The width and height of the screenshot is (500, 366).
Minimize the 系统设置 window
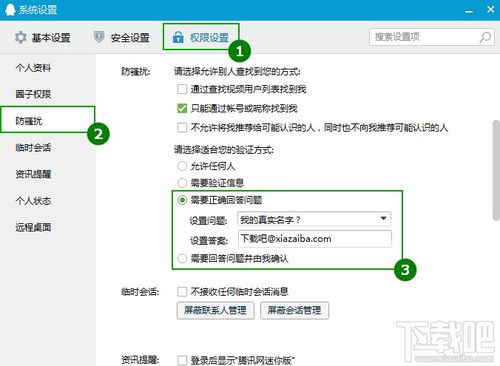tap(469, 12)
